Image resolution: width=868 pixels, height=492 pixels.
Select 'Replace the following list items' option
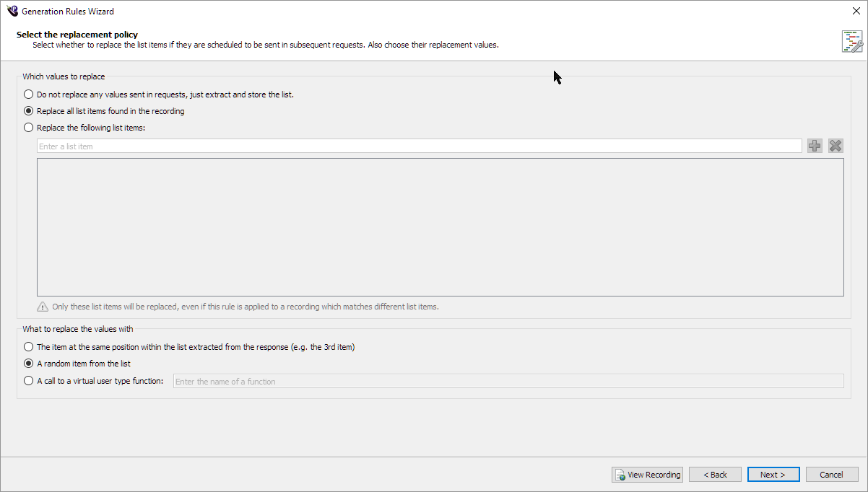click(29, 128)
